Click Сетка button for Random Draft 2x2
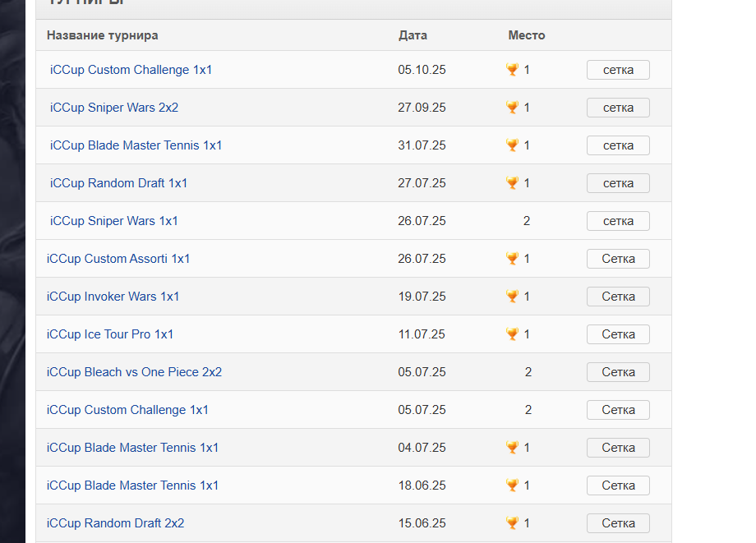 (x=618, y=523)
